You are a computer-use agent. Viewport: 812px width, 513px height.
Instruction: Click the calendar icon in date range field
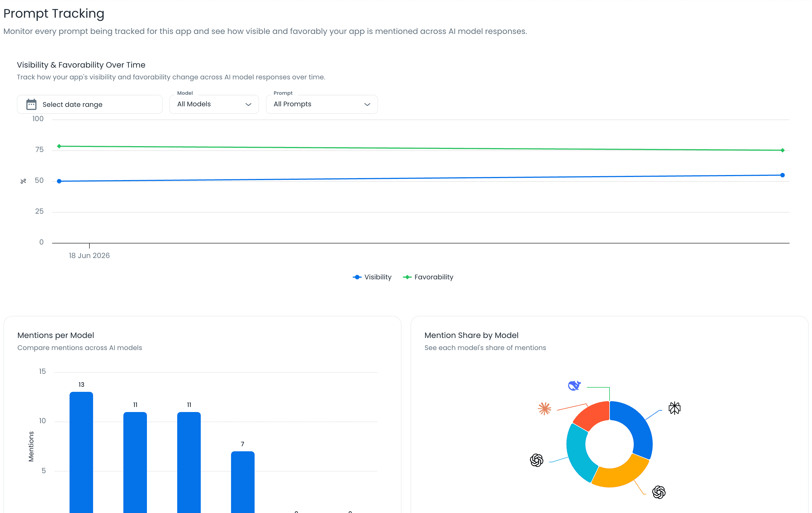tap(31, 105)
